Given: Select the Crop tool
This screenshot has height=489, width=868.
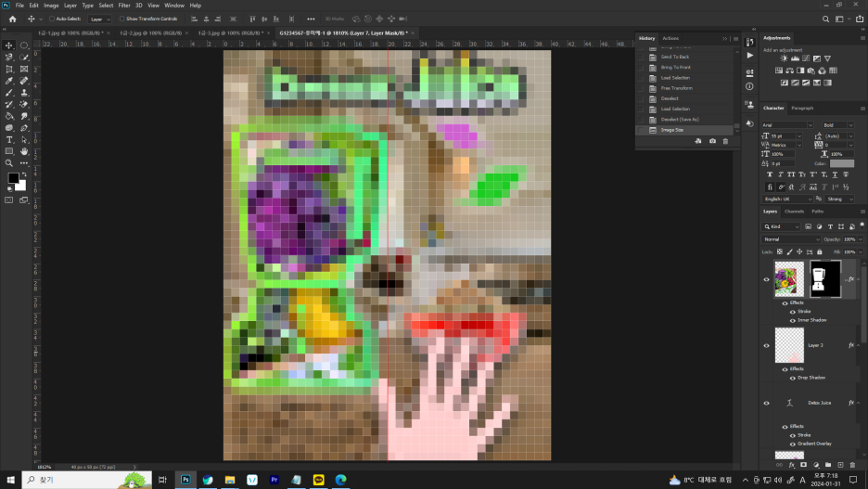Looking at the screenshot, I should point(9,70).
